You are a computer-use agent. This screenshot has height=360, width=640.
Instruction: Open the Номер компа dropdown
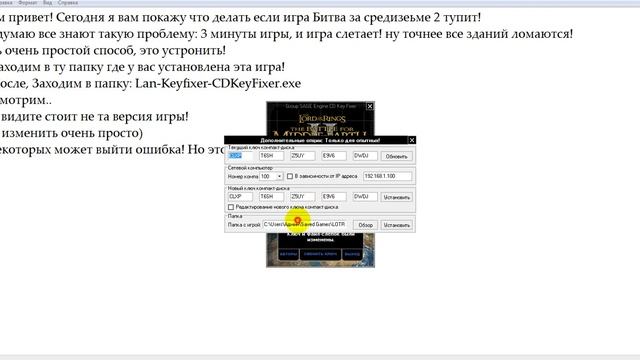point(279,176)
